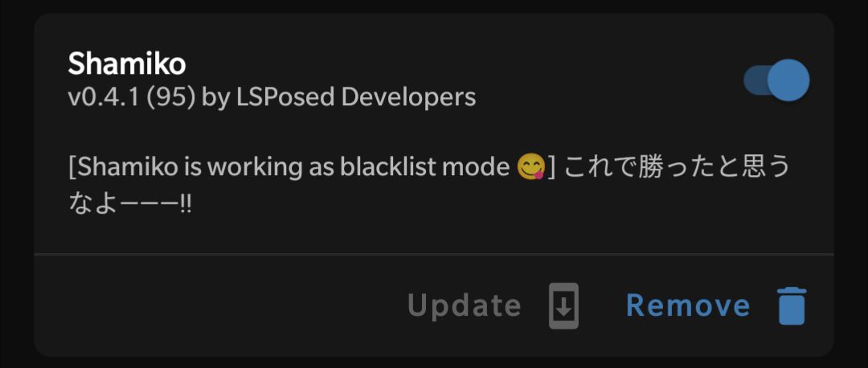Tap the Remove text button
The width and height of the screenshot is (868, 368).
point(688,305)
